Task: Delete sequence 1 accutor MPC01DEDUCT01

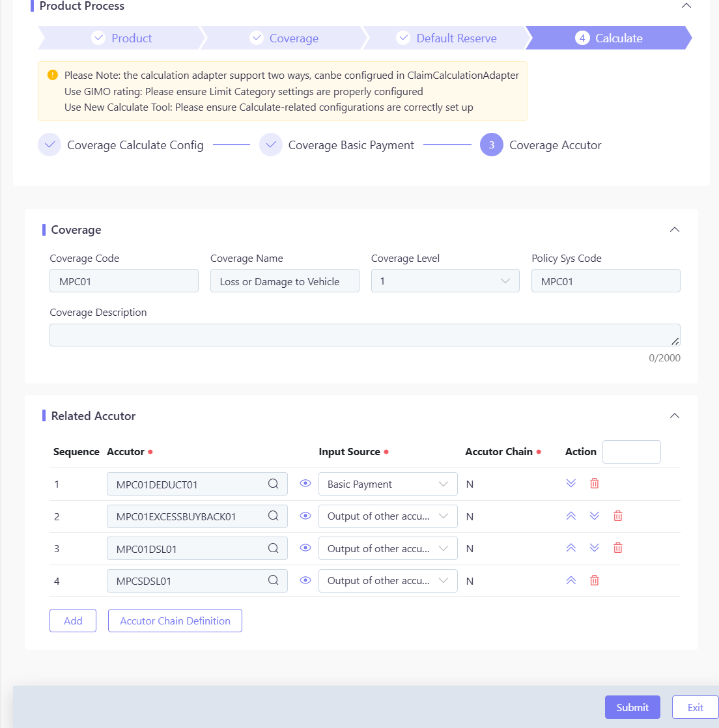Action: coord(594,483)
